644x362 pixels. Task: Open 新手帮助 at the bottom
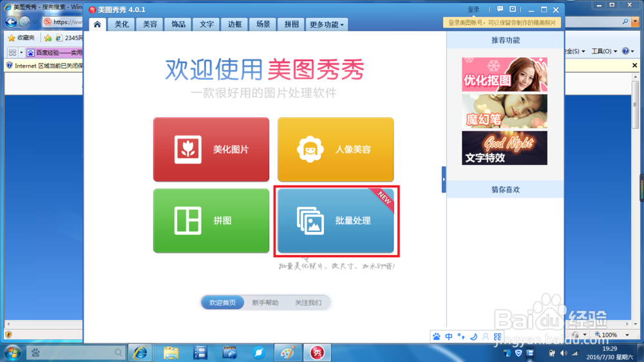click(x=265, y=303)
